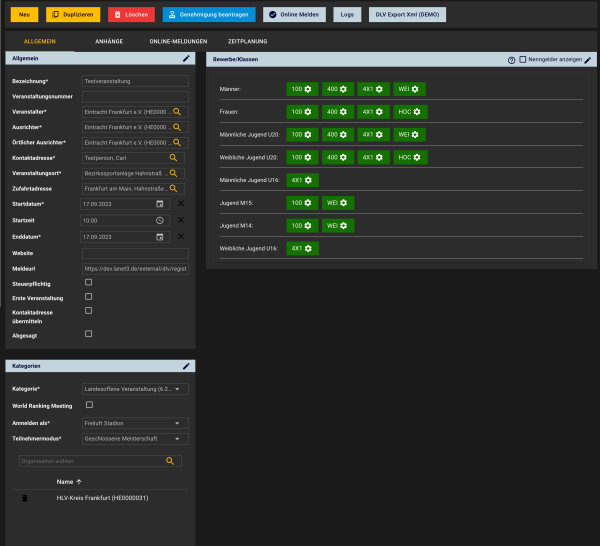Toggle Kontaktadresse übermitteln checkbox
The image size is (600, 546).
(x=88, y=311)
